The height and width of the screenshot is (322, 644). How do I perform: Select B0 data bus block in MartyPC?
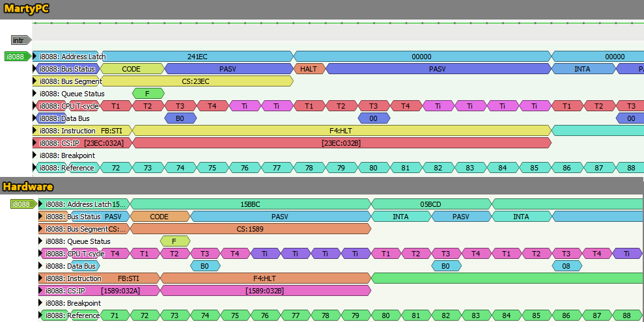coord(180,118)
